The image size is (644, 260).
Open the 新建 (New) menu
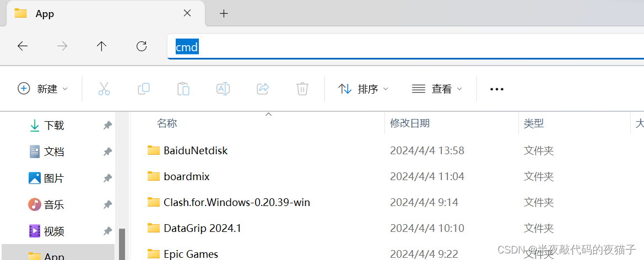click(43, 89)
